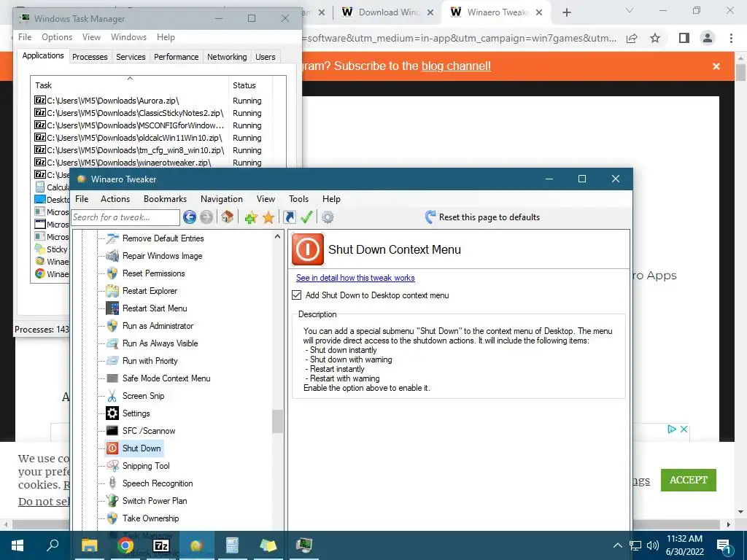Switch to the Download Win Chrome tab

click(387, 12)
